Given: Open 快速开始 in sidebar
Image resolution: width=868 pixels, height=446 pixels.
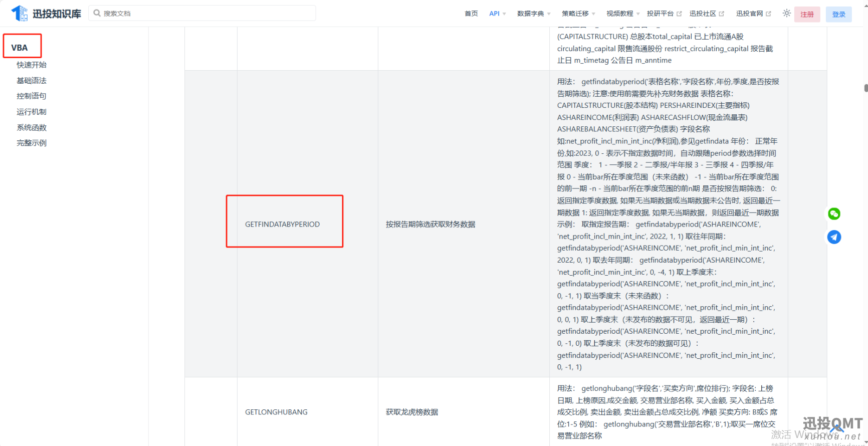Looking at the screenshot, I should point(32,65).
